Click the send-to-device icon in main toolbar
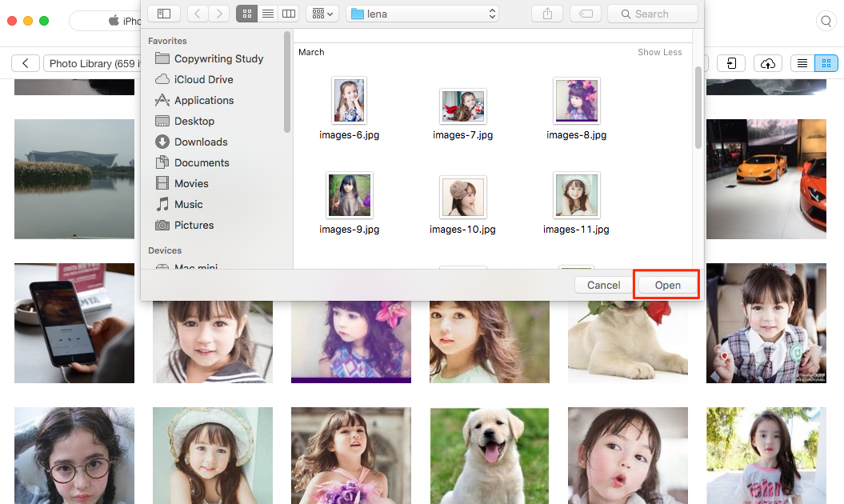The height and width of the screenshot is (504, 844). coord(731,63)
